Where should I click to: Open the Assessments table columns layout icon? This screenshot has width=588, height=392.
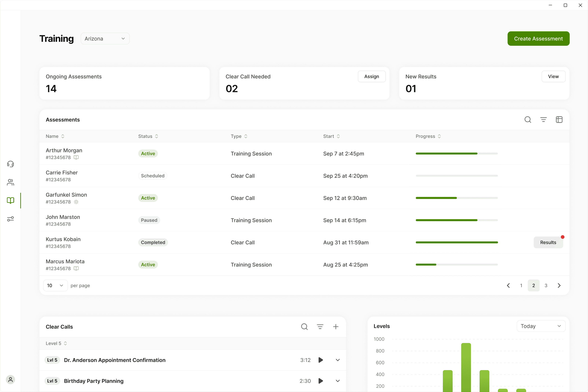click(x=559, y=120)
